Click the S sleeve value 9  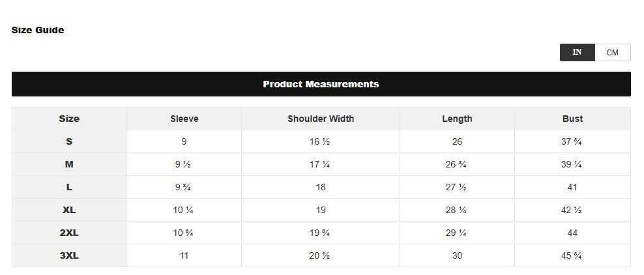(x=184, y=141)
